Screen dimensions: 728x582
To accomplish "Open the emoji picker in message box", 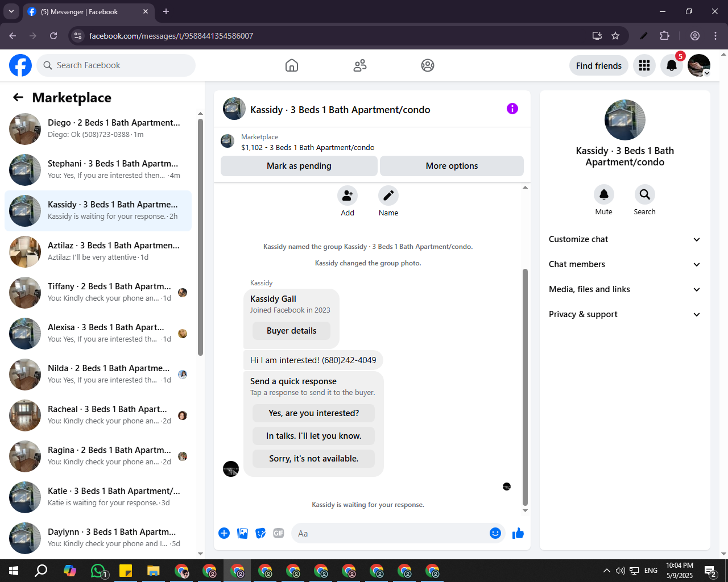I will [495, 533].
